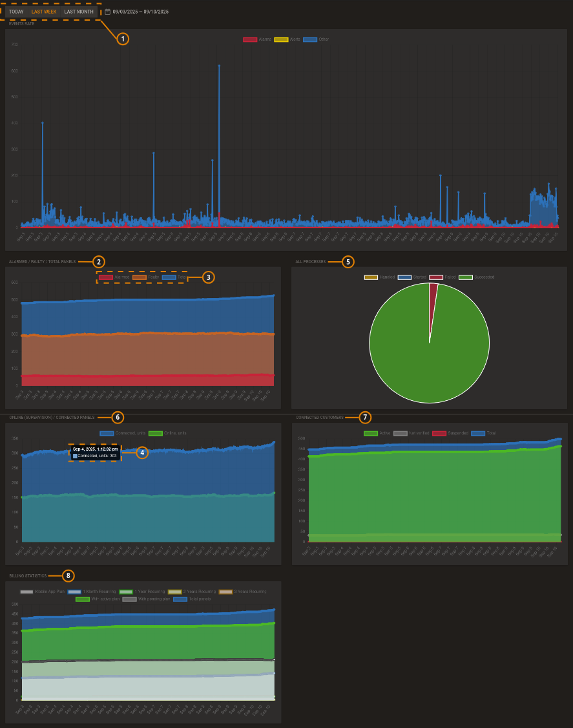Toggle the 3 Years Recurring billing series
This screenshot has width=573, height=728.
(x=225, y=591)
